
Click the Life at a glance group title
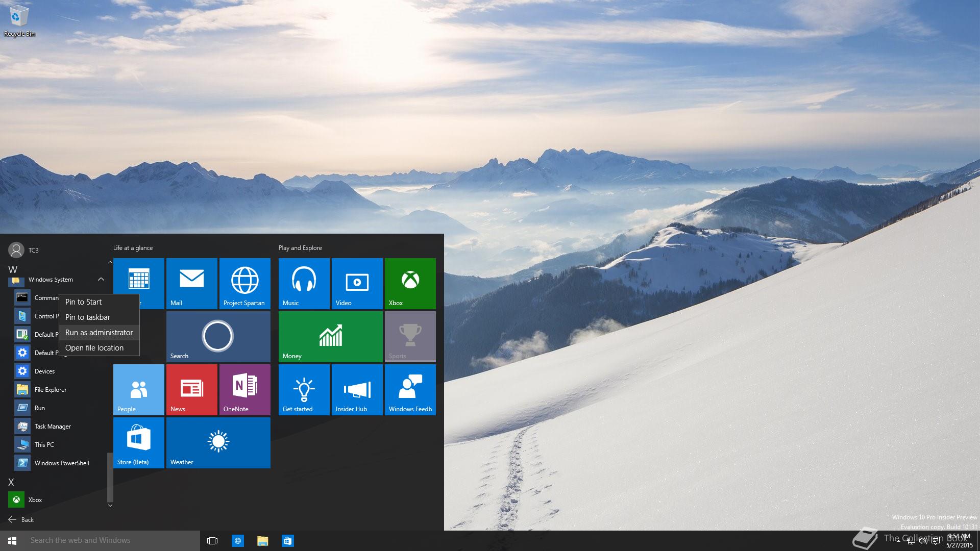[x=133, y=248]
